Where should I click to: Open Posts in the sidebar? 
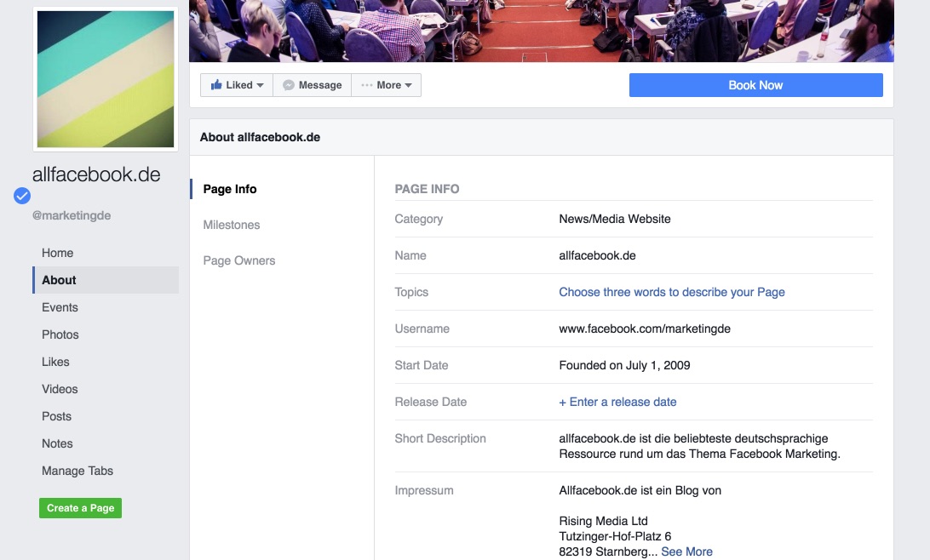pos(56,416)
